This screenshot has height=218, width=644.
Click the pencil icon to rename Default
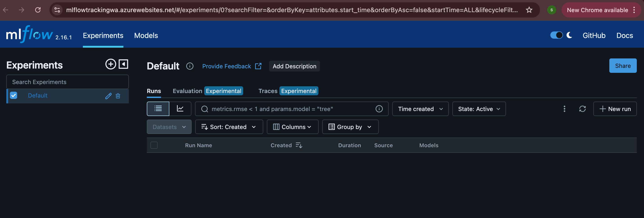[108, 96]
